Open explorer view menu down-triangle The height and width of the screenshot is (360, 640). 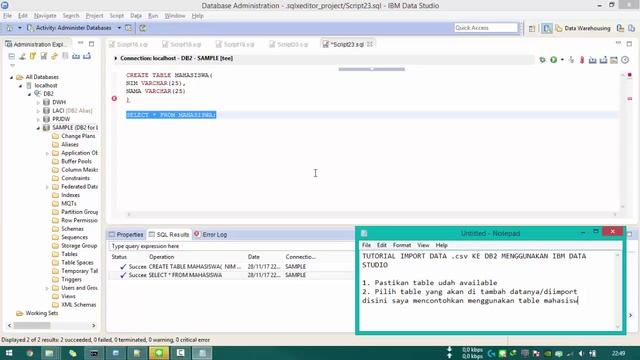point(12,65)
